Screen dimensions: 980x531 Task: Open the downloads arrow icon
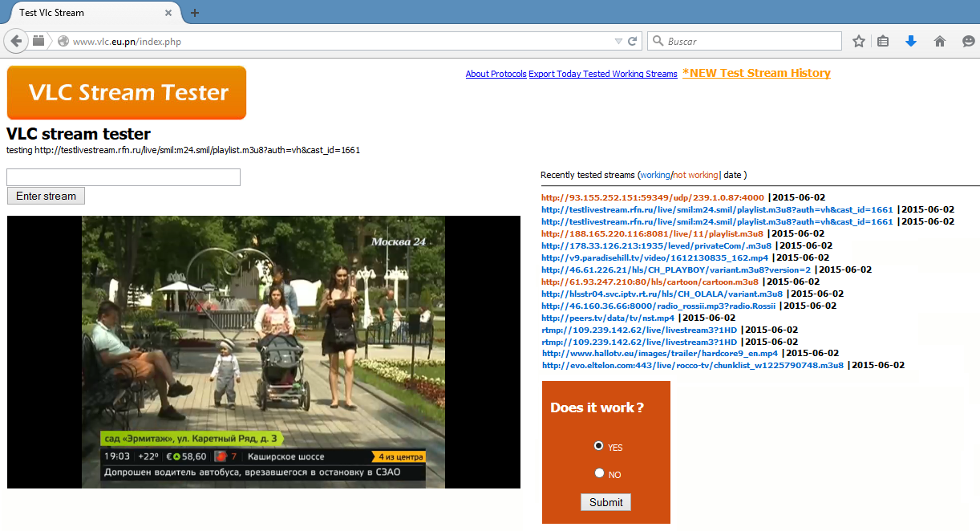[x=910, y=41]
